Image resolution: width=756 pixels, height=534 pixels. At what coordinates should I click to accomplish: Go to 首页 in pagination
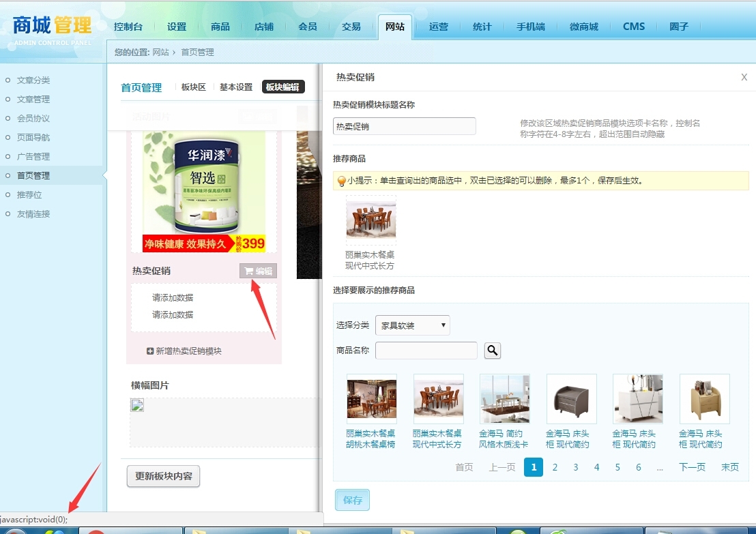click(464, 467)
